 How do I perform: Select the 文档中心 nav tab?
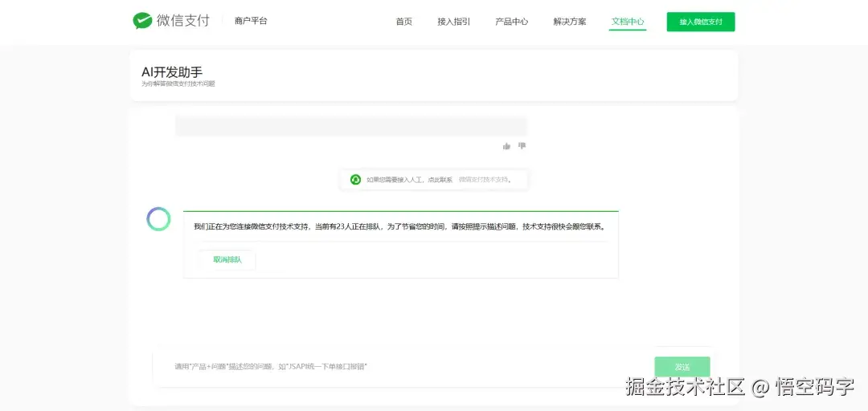pos(628,22)
